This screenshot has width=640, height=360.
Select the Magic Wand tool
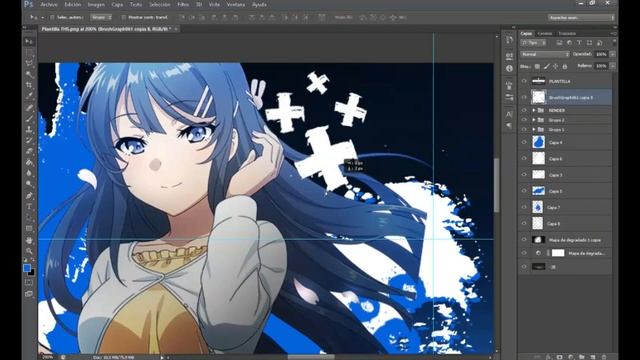click(x=29, y=74)
